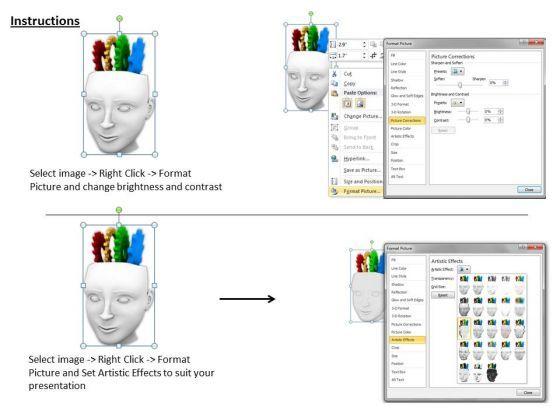Open Reflection in Picture Corrections dialog
The height and width of the screenshot is (420, 560).
click(x=399, y=88)
